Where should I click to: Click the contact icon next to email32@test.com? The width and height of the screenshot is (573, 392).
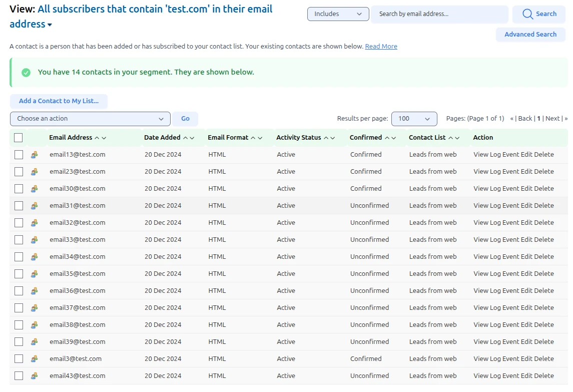(35, 223)
